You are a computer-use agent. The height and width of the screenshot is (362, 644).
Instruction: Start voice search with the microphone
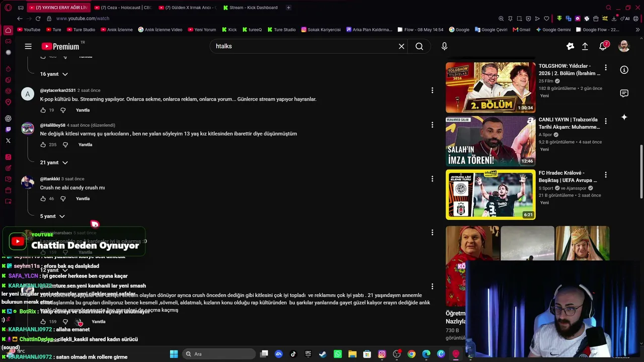coord(444,46)
